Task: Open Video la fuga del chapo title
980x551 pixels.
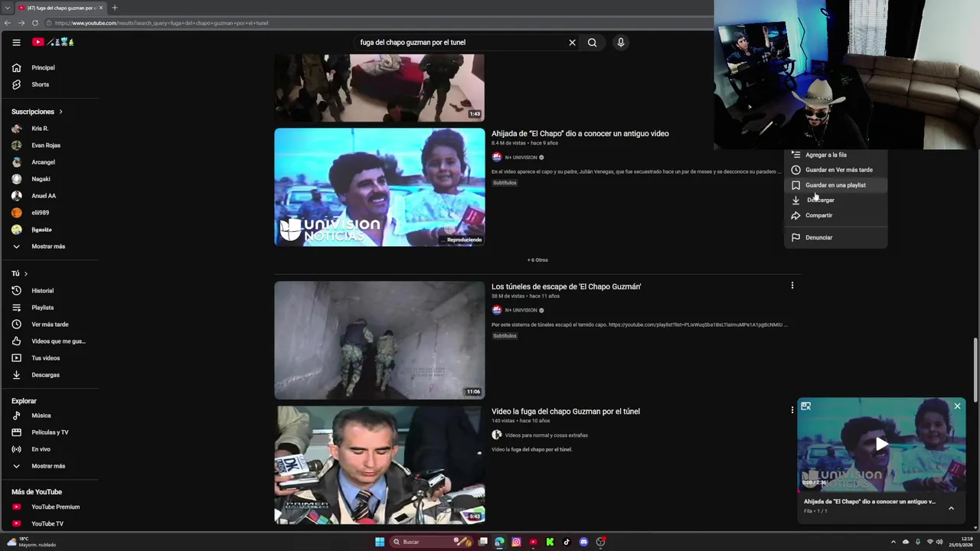Action: [566, 411]
